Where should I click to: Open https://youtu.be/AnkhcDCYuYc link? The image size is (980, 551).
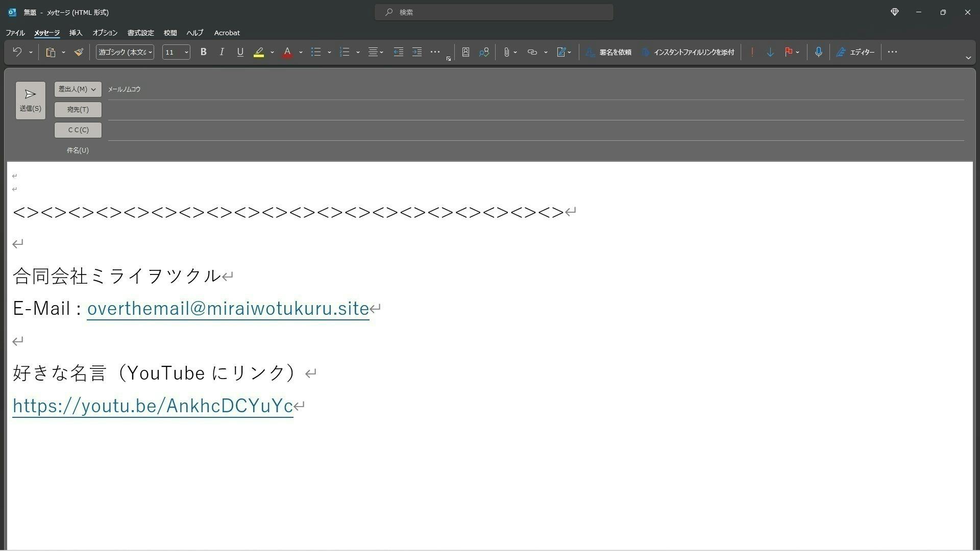click(x=153, y=406)
